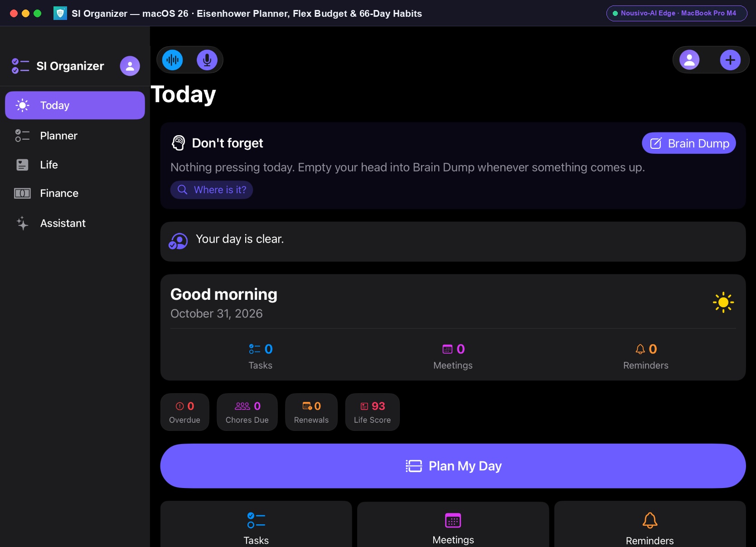
Task: Open the Chores Due chip
Action: point(247,412)
